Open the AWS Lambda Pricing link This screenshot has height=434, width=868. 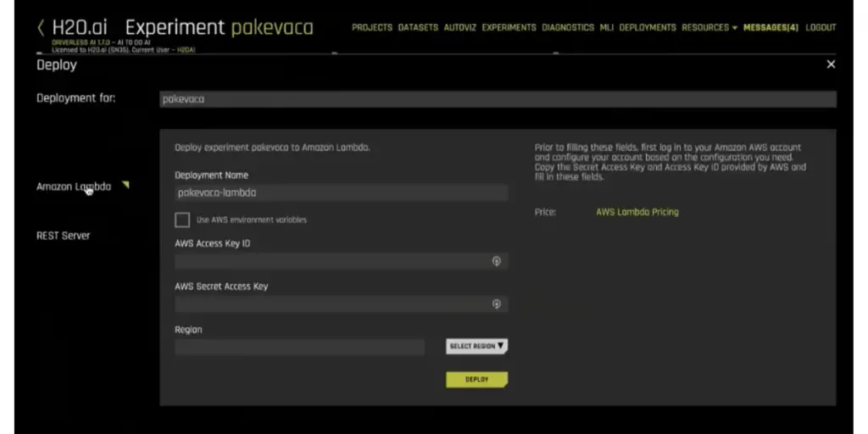point(637,212)
